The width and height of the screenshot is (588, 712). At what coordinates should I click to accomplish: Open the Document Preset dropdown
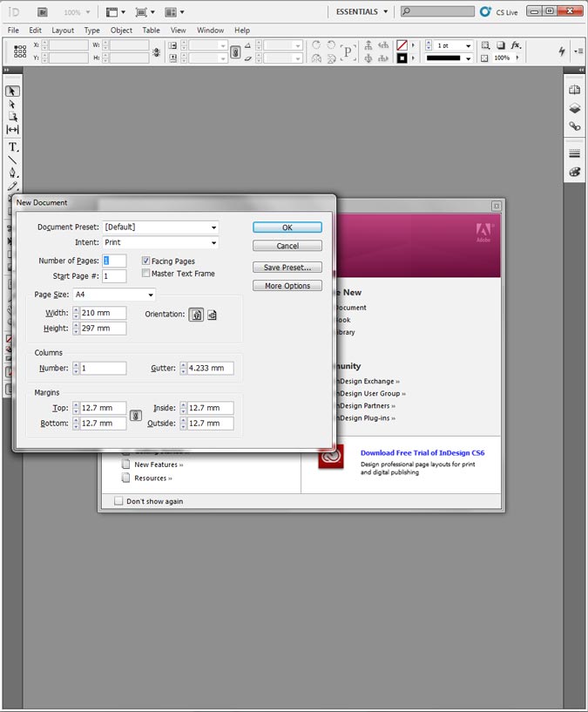pyautogui.click(x=160, y=227)
